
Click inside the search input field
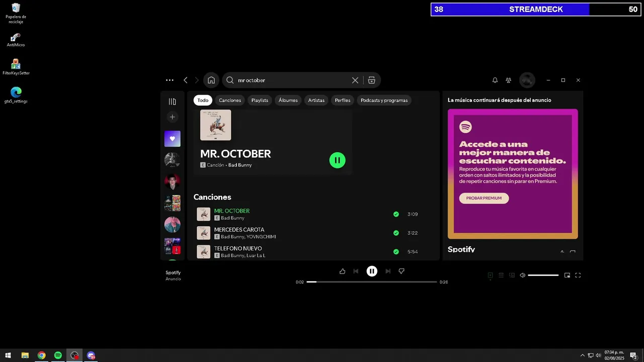[x=293, y=80]
